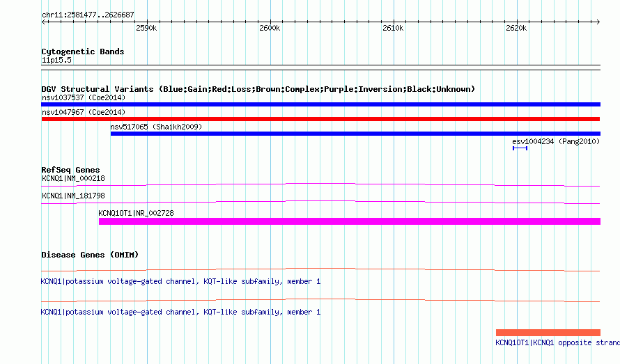620x364 pixels.
Task: Click the orange KCNQ1OT1 OMIM bar
Action: [548, 333]
